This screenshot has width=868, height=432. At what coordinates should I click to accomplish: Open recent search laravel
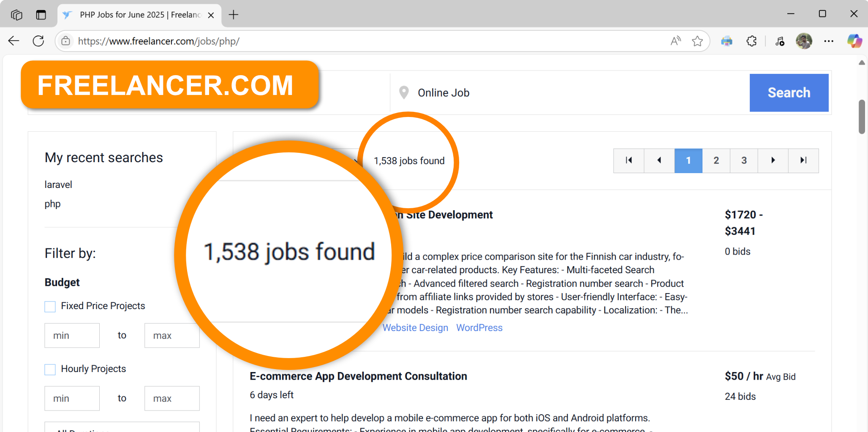(x=58, y=185)
